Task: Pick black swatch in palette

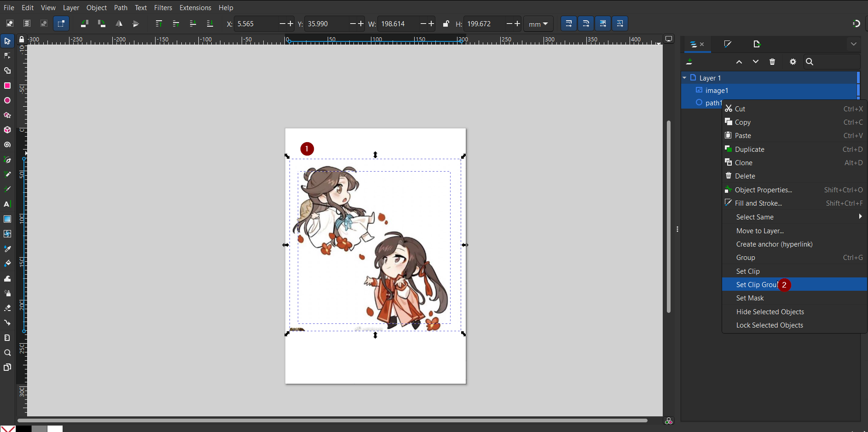Action: click(23, 429)
